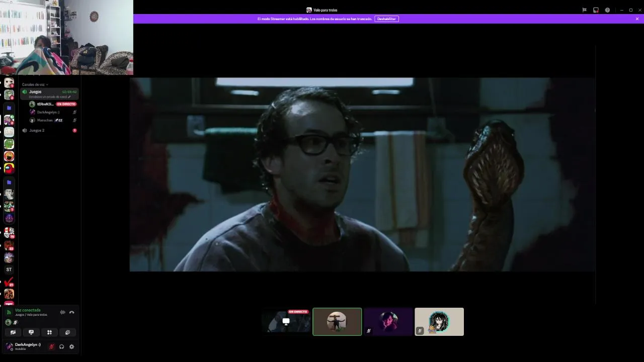Open the activities four-squares button
This screenshot has height=362, width=644.
click(x=49, y=332)
